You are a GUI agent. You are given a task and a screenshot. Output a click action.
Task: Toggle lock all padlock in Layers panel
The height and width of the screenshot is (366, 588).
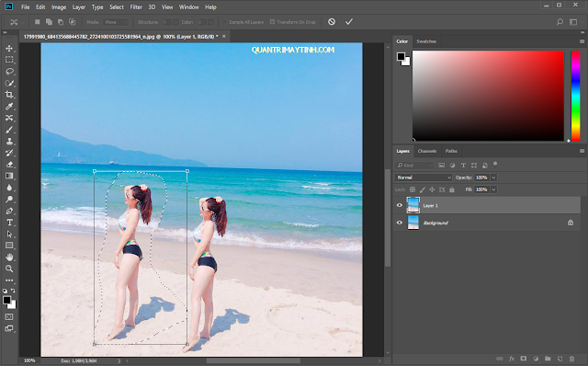[452, 189]
